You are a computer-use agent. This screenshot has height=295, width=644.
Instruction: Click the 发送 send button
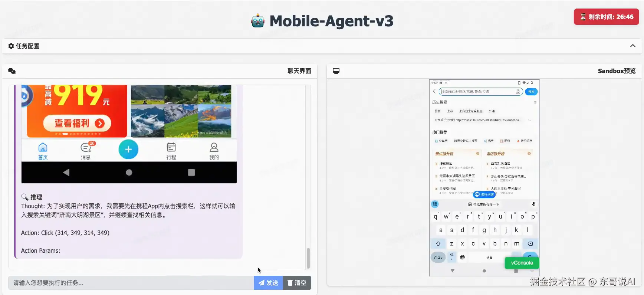(268, 283)
